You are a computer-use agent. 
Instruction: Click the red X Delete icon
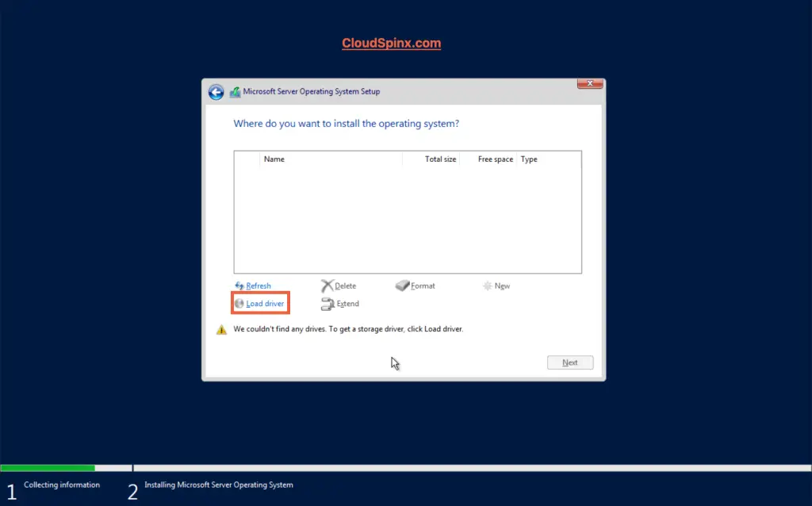[330, 286]
